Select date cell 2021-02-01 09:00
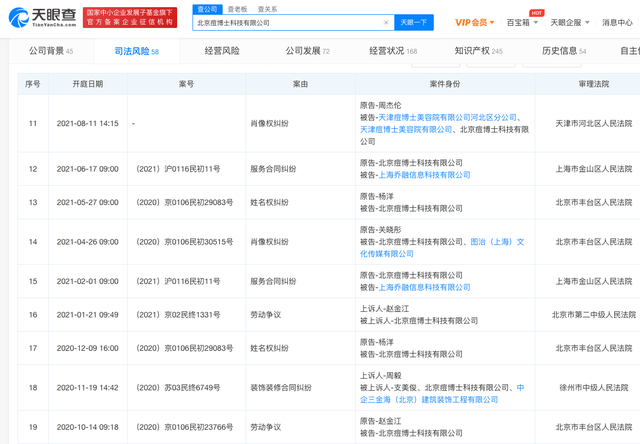The image size is (640, 444). click(x=88, y=281)
